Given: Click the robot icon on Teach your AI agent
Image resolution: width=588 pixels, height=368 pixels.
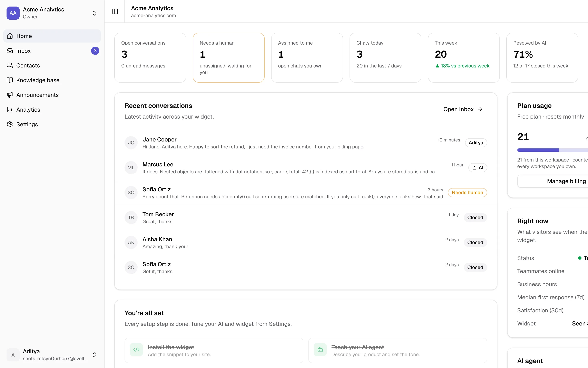Looking at the screenshot, I should pos(320,350).
